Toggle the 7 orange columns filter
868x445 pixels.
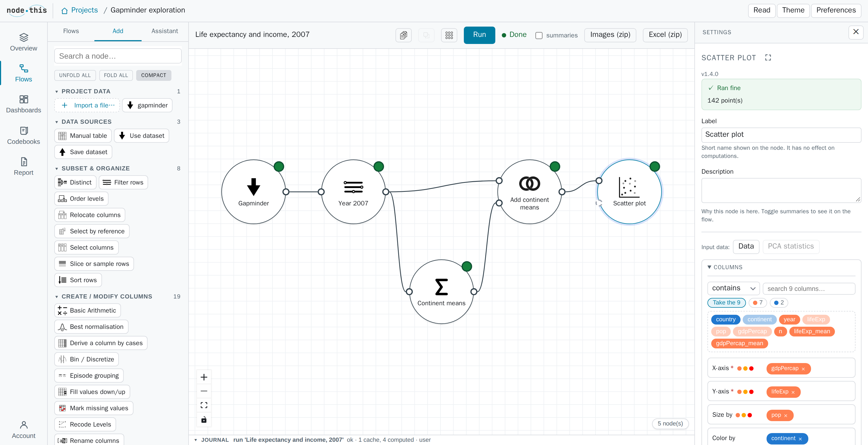tap(758, 302)
